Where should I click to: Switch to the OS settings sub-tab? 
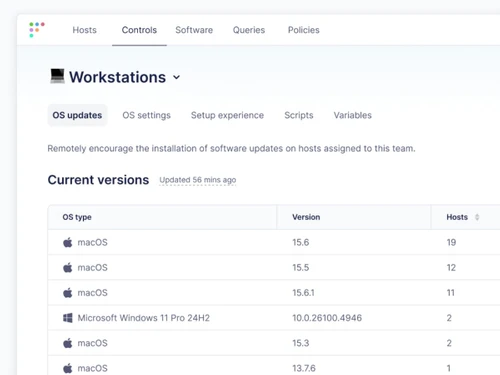coord(146,115)
